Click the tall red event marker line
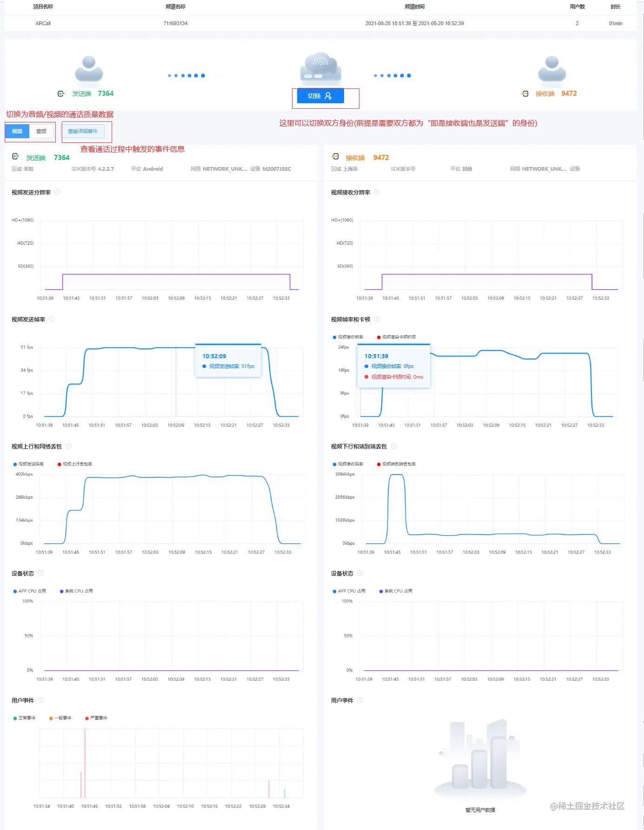This screenshot has width=644, height=830. click(85, 763)
